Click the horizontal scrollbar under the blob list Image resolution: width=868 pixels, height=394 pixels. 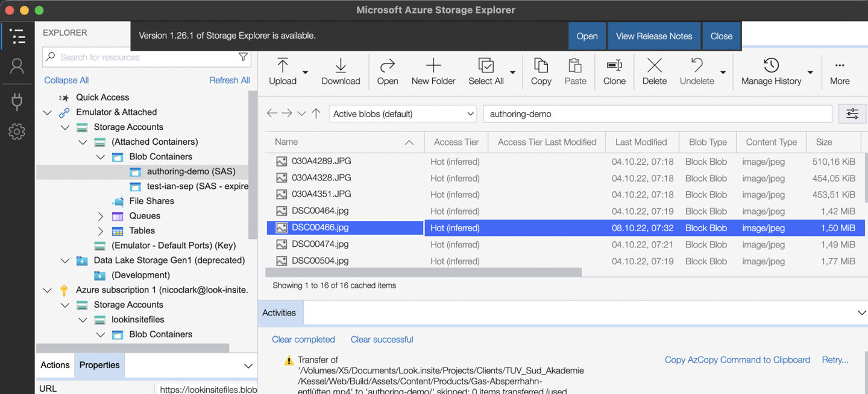[424, 272]
